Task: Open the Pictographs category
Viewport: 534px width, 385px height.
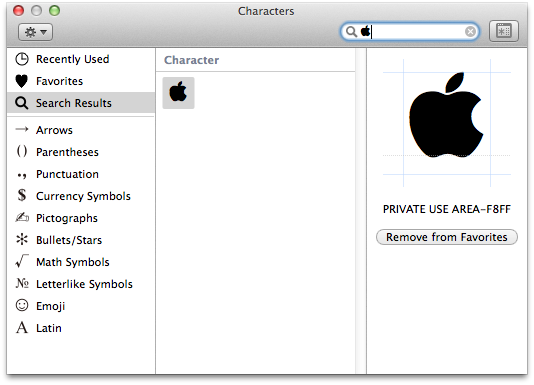Action: point(81,218)
